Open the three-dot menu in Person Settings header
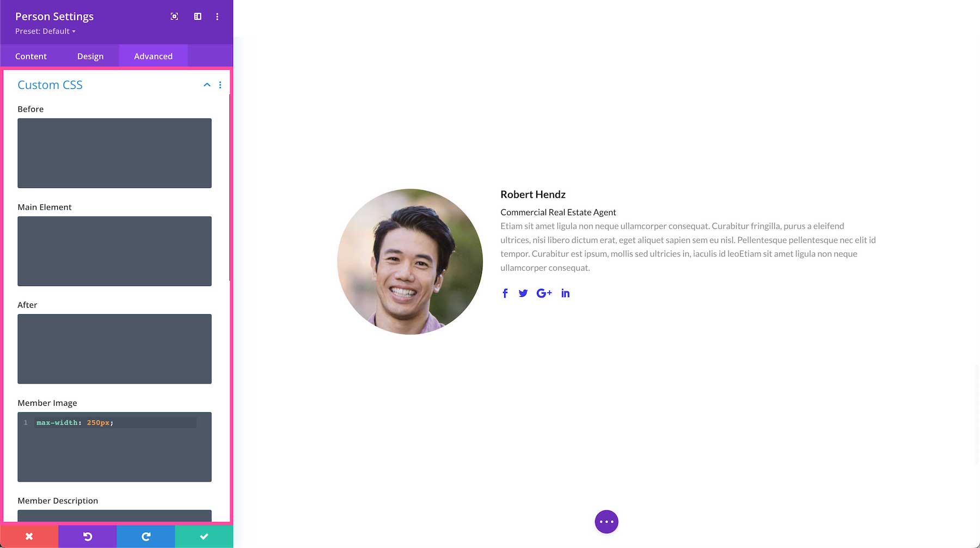The image size is (980, 548). [x=217, y=16]
